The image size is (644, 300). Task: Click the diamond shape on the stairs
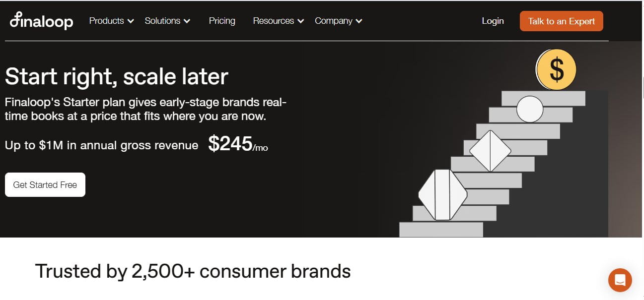click(x=490, y=151)
